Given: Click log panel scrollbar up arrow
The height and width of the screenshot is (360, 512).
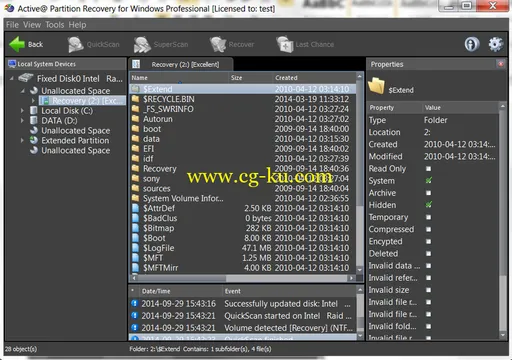Looking at the screenshot, I should (x=360, y=290).
